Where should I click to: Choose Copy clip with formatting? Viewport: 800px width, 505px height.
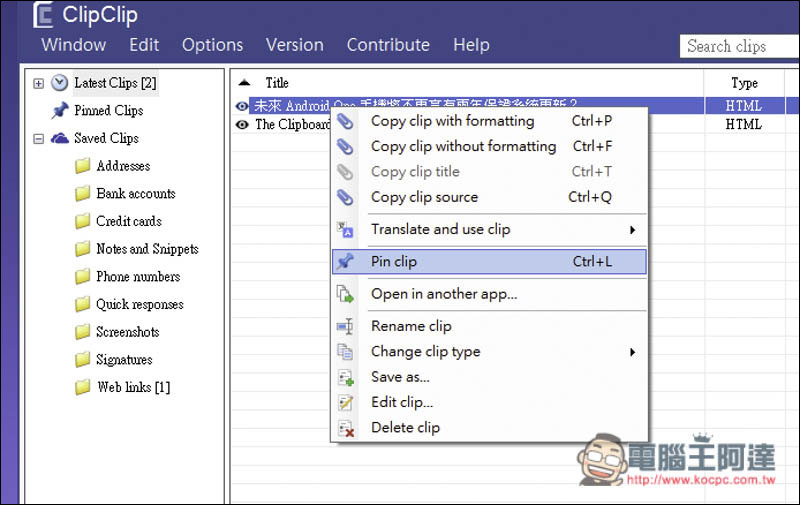489,121
